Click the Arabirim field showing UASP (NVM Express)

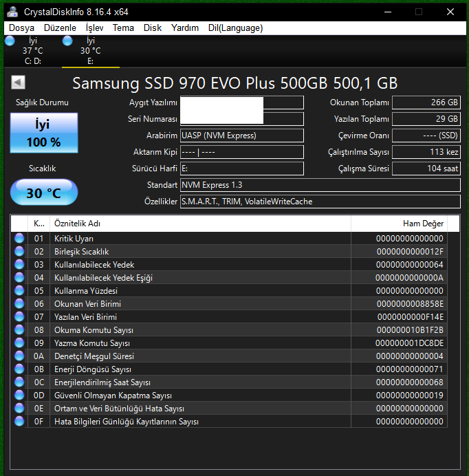point(242,136)
